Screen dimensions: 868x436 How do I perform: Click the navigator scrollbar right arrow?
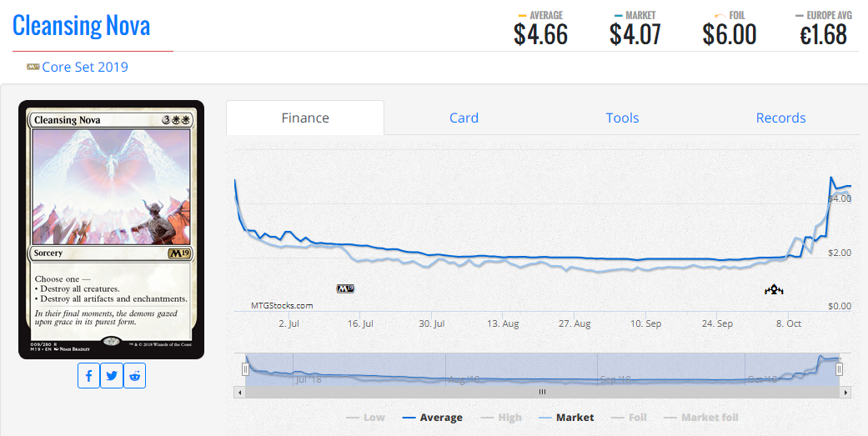(845, 393)
